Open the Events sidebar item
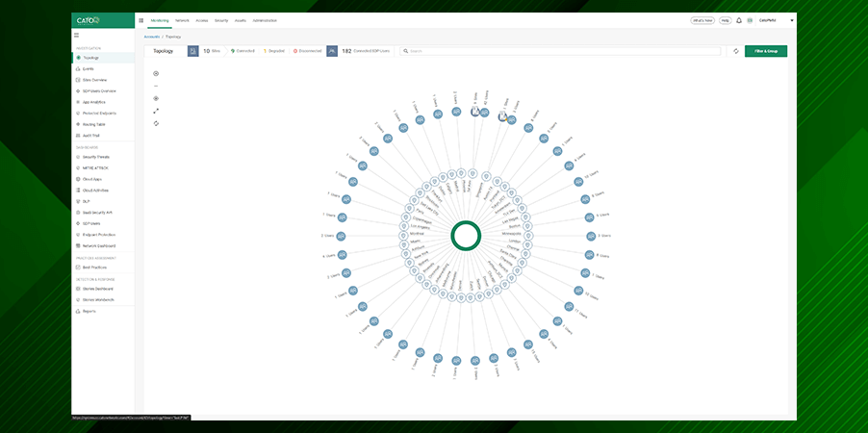 pyautogui.click(x=88, y=68)
